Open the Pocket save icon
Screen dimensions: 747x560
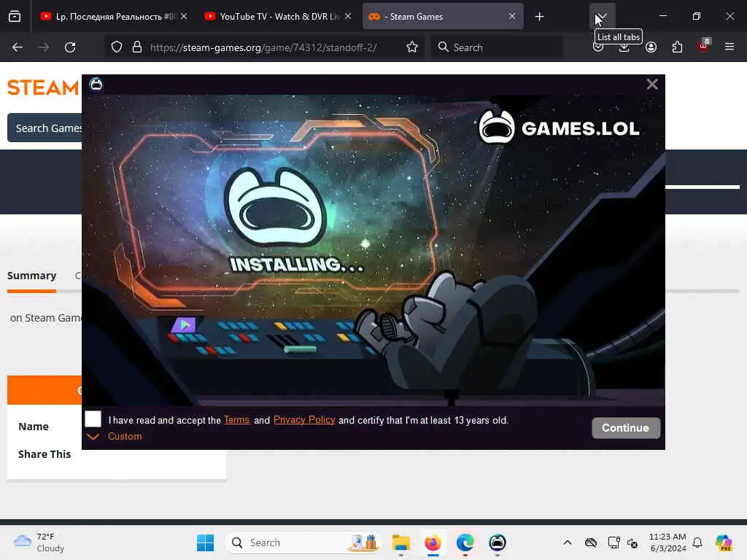598,47
